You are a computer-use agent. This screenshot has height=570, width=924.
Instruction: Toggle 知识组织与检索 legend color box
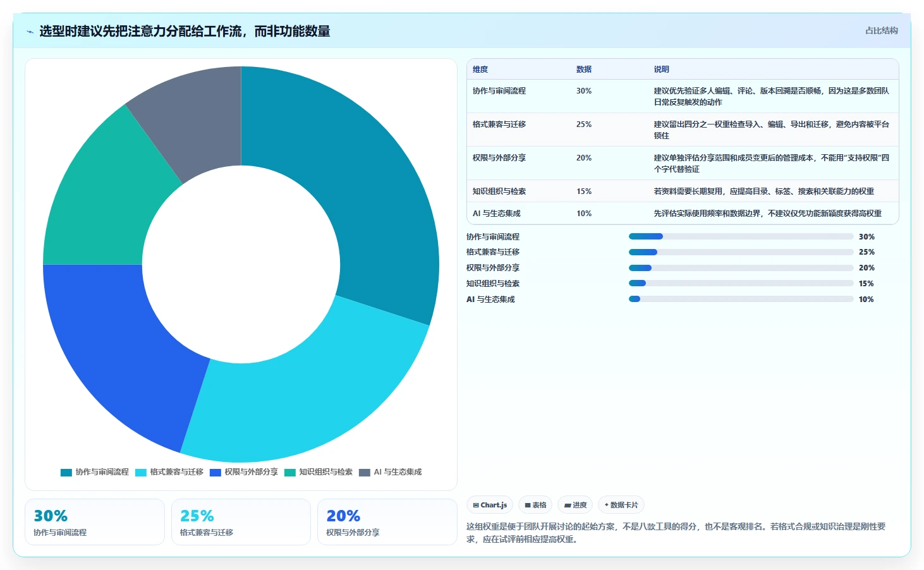(x=290, y=472)
